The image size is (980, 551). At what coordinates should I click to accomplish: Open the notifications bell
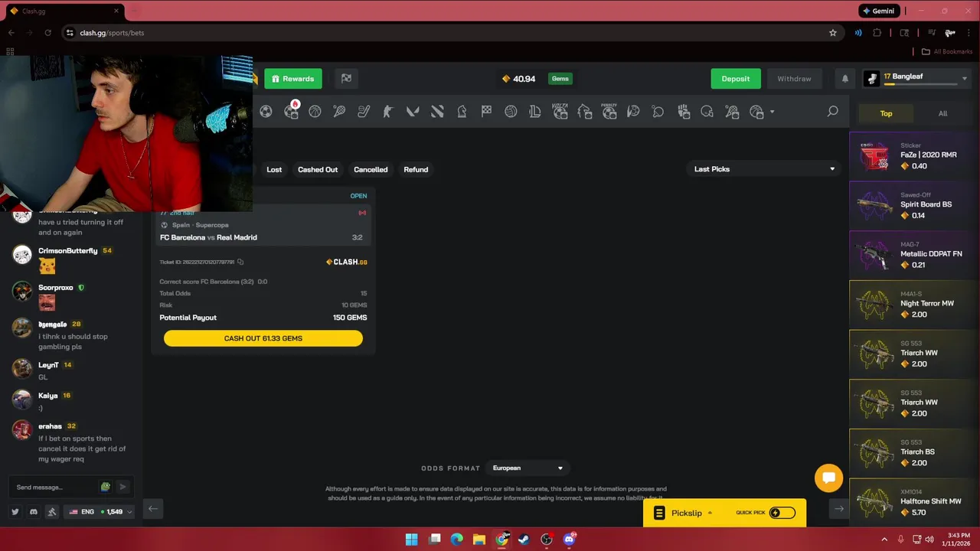[x=845, y=79]
